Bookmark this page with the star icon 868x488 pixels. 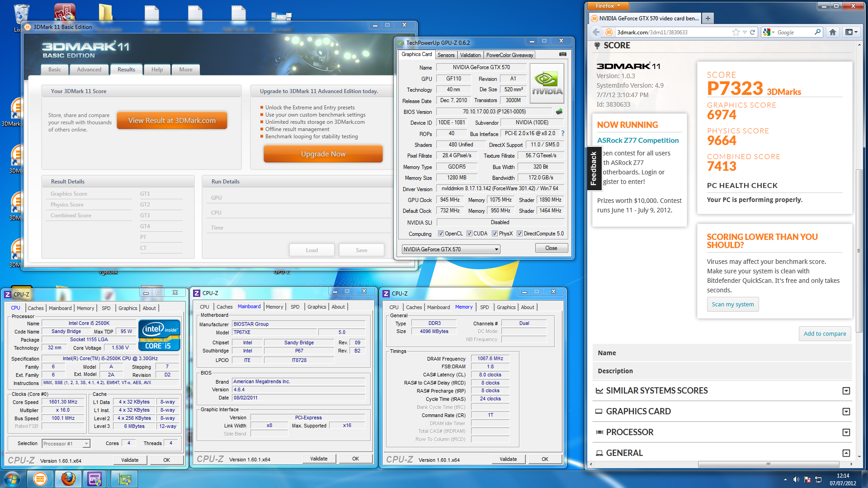736,32
